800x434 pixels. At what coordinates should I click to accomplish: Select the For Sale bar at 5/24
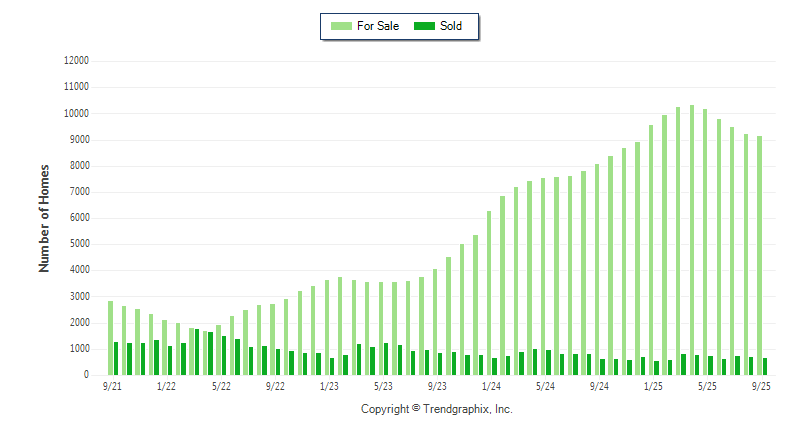click(543, 277)
